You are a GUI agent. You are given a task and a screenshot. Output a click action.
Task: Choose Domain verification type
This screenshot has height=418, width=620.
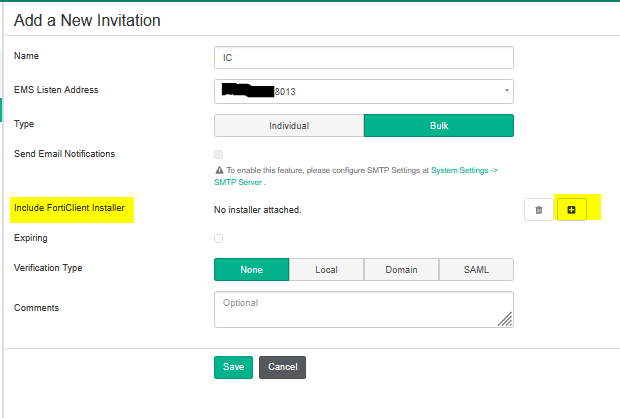point(401,270)
